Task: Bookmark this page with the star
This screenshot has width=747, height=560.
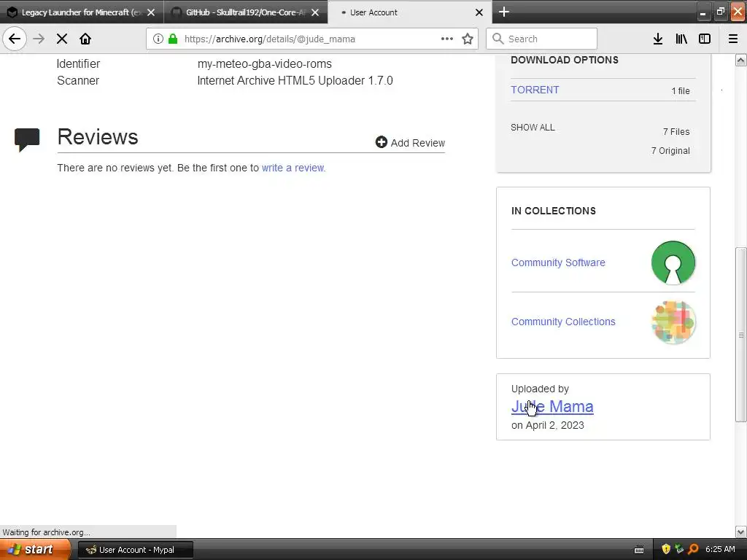Action: tap(468, 39)
